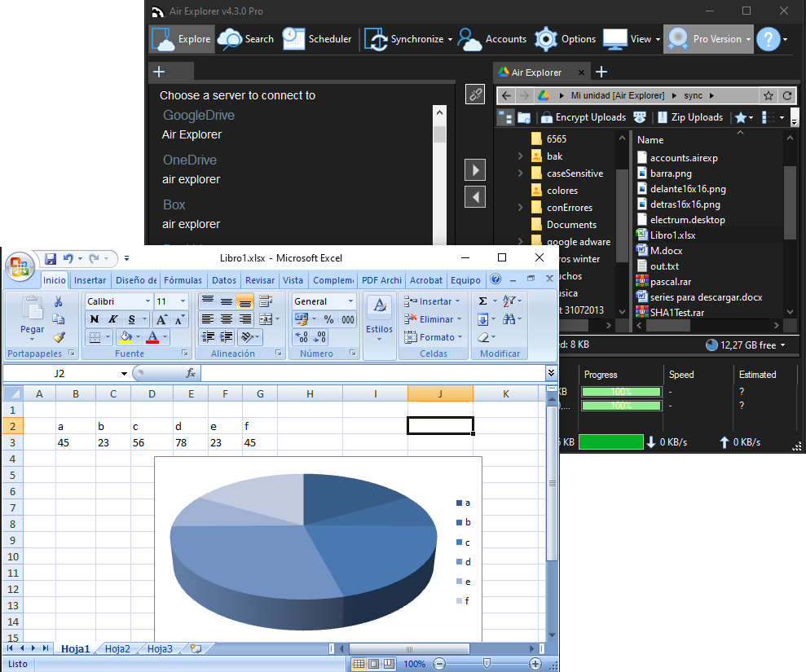Screen dimensions: 806x672
Task: Click the AutoSum sigma icon
Action: click(482, 301)
